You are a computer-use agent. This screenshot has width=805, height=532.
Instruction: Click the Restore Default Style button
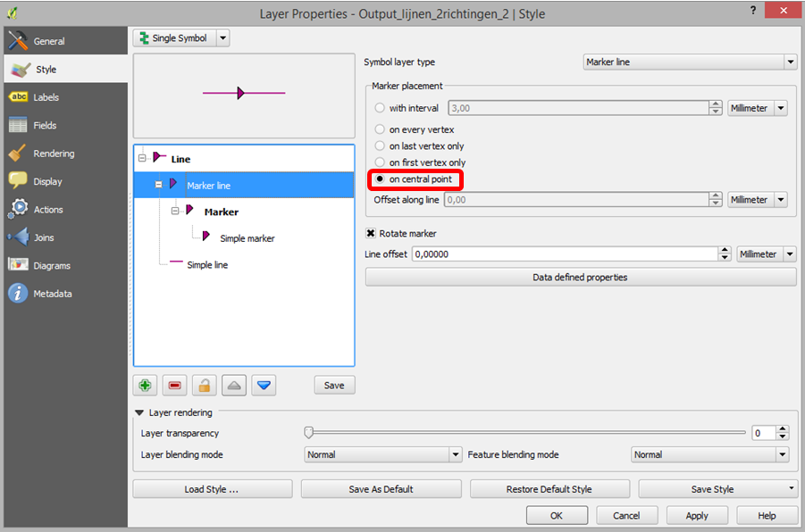click(x=549, y=488)
